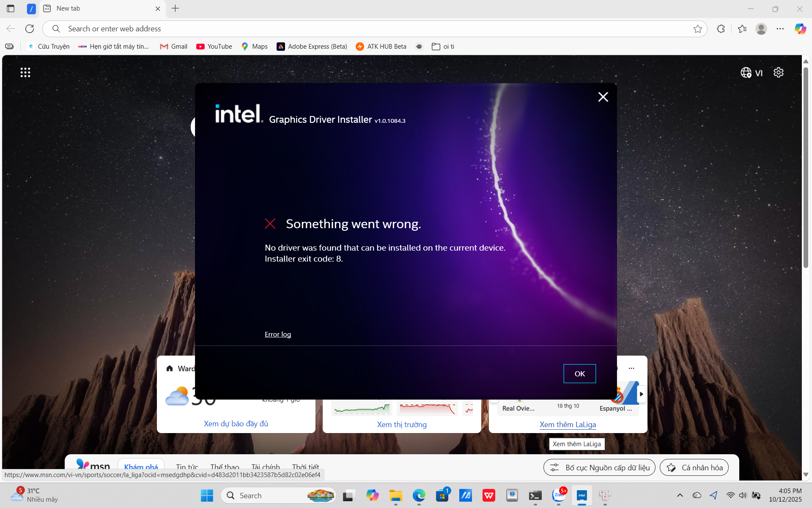This screenshot has width=812, height=508.
Task: Open new tab page settings gear
Action: tap(779, 72)
